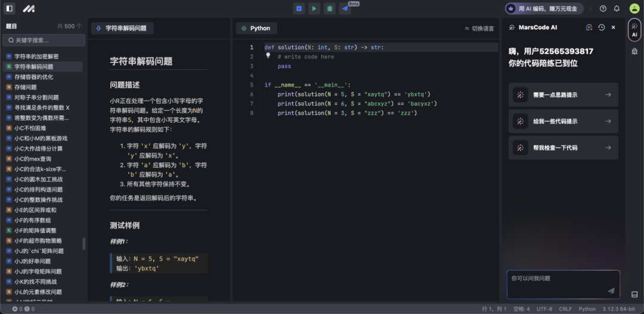
Task: Submit solution with the paper plane Beta icon
Action: [x=345, y=8]
